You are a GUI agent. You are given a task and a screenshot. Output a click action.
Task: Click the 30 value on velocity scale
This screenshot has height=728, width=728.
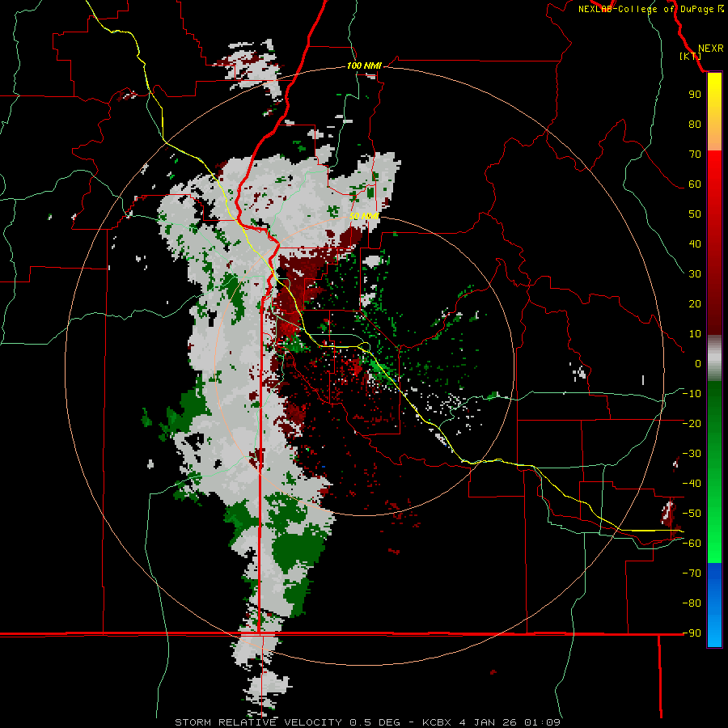tap(695, 274)
